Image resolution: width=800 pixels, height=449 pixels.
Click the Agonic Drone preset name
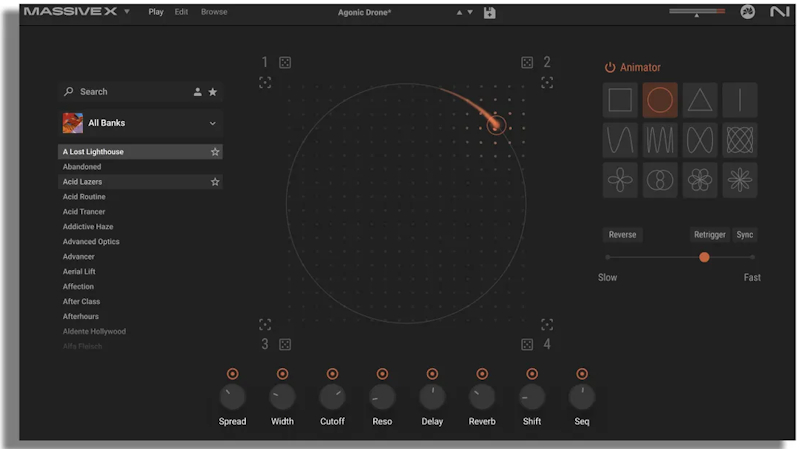pyautogui.click(x=364, y=12)
